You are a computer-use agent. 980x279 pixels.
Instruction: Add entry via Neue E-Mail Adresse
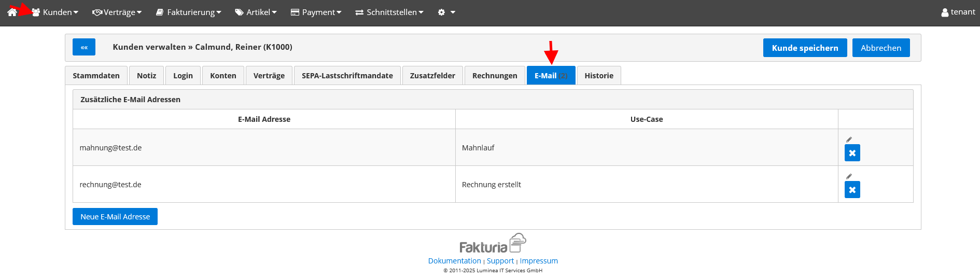click(x=115, y=217)
